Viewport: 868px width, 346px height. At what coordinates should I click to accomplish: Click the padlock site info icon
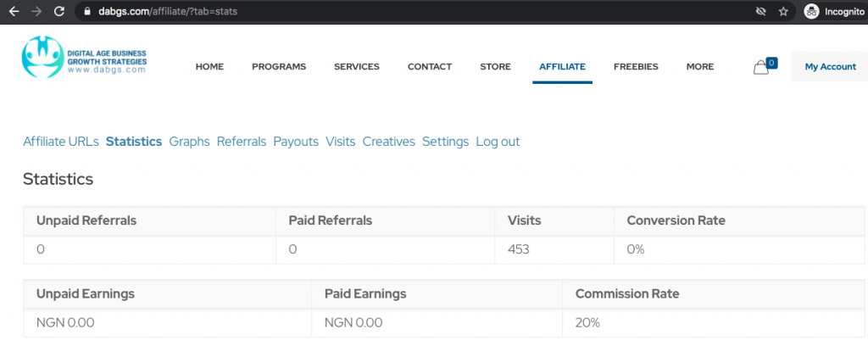(86, 11)
